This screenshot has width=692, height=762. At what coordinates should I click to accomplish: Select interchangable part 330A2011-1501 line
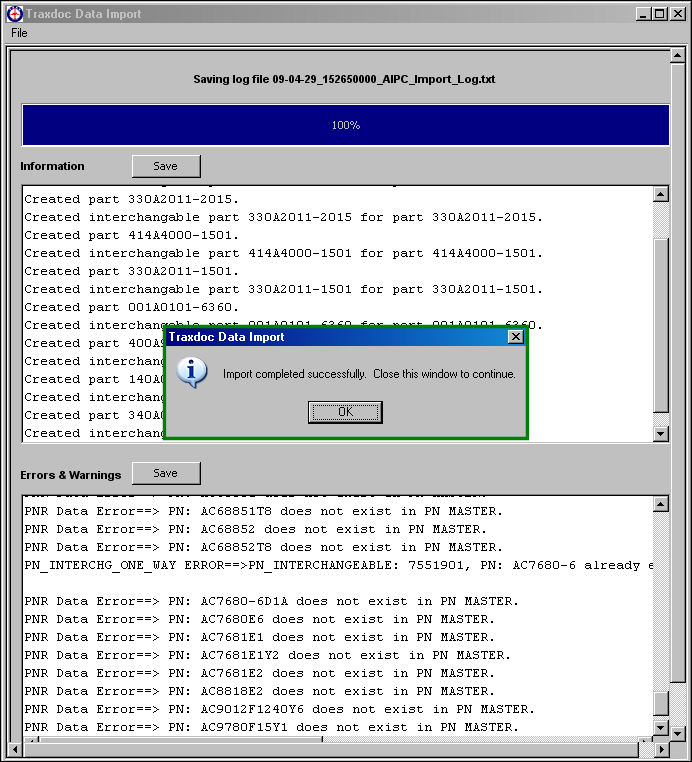pos(284,289)
